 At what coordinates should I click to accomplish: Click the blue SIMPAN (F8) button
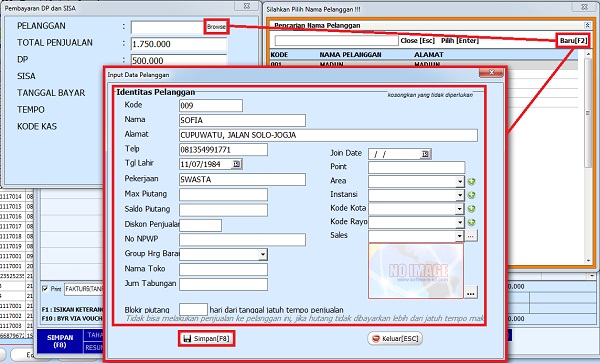coord(60,341)
